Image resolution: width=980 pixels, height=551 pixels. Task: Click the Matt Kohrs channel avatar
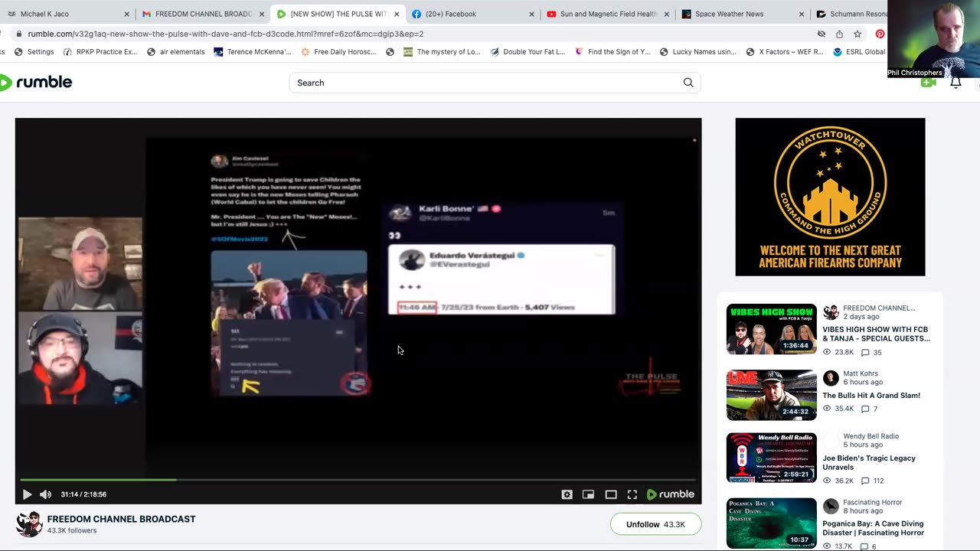[x=831, y=378]
